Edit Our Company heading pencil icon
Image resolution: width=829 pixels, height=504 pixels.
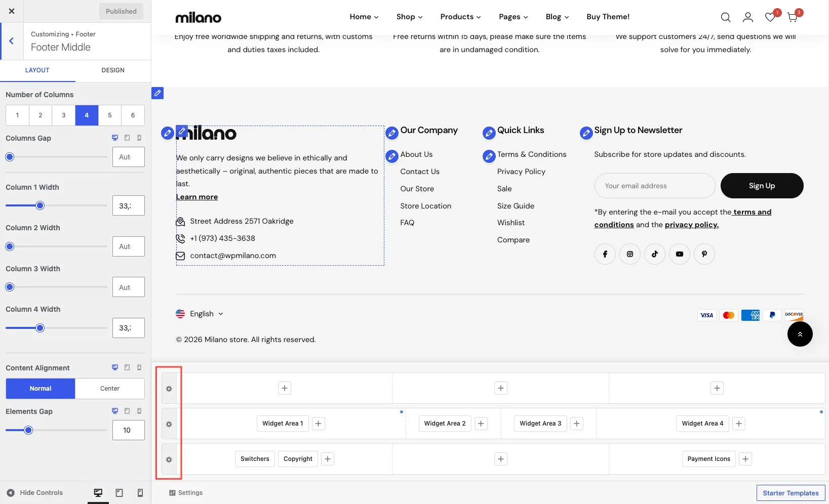click(x=392, y=133)
